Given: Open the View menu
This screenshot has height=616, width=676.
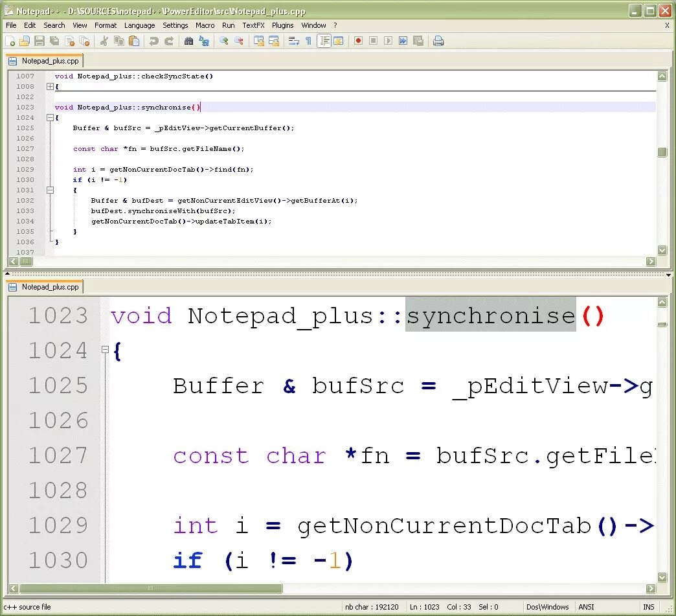Looking at the screenshot, I should coord(80,25).
